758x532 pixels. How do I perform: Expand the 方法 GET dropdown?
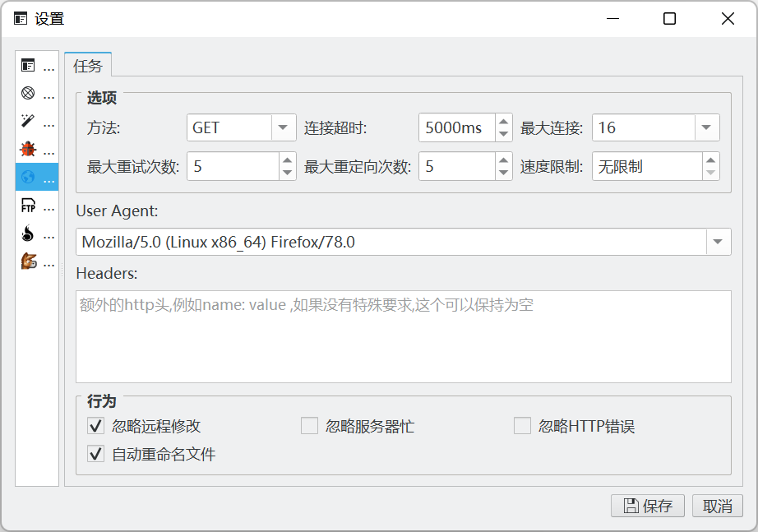284,127
